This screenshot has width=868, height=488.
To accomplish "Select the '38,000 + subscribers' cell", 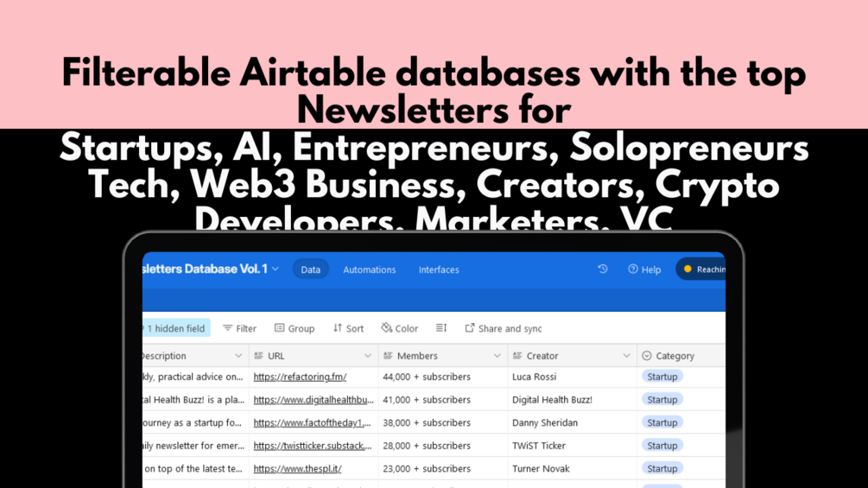I will (x=443, y=422).
